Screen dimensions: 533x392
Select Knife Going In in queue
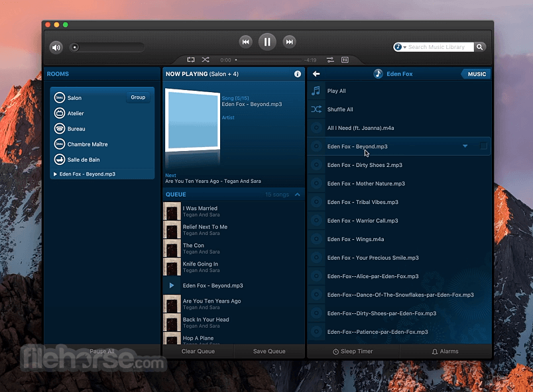[233, 267]
